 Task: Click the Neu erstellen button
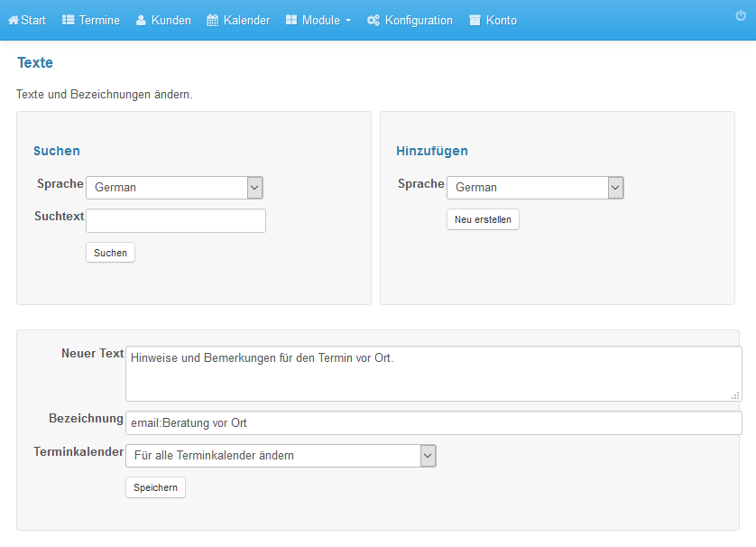tap(483, 219)
